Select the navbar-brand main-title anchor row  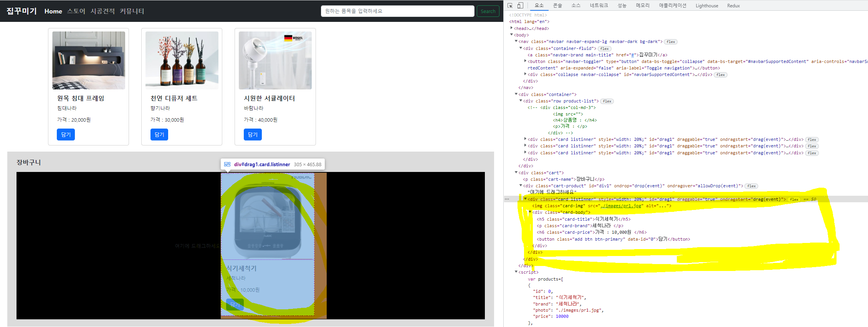tap(597, 55)
